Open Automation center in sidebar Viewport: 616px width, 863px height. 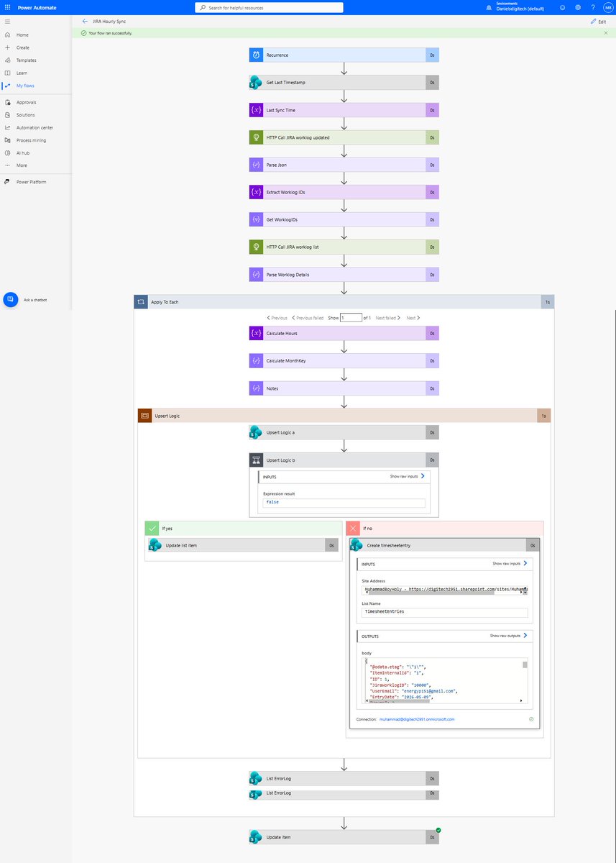pyautogui.click(x=36, y=127)
